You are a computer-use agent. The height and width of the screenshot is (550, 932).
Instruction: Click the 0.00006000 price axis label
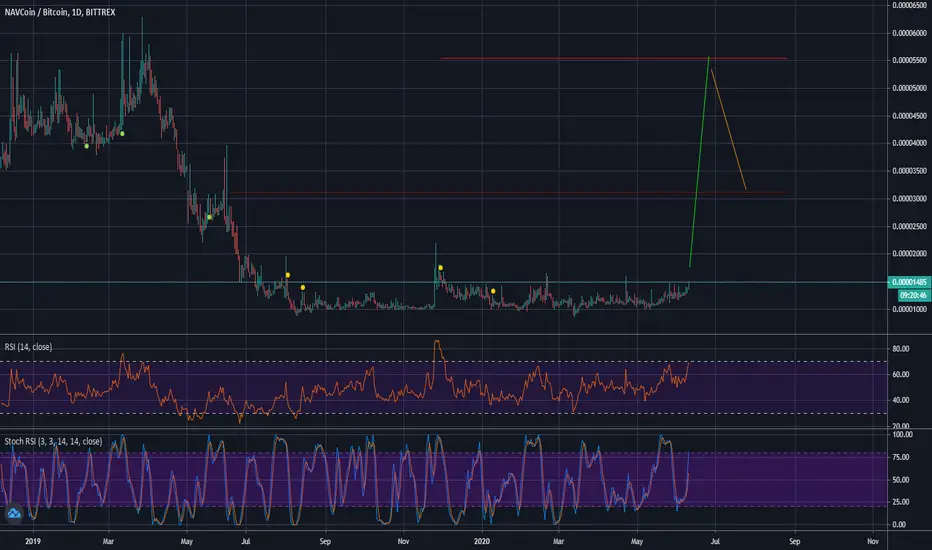coord(909,33)
